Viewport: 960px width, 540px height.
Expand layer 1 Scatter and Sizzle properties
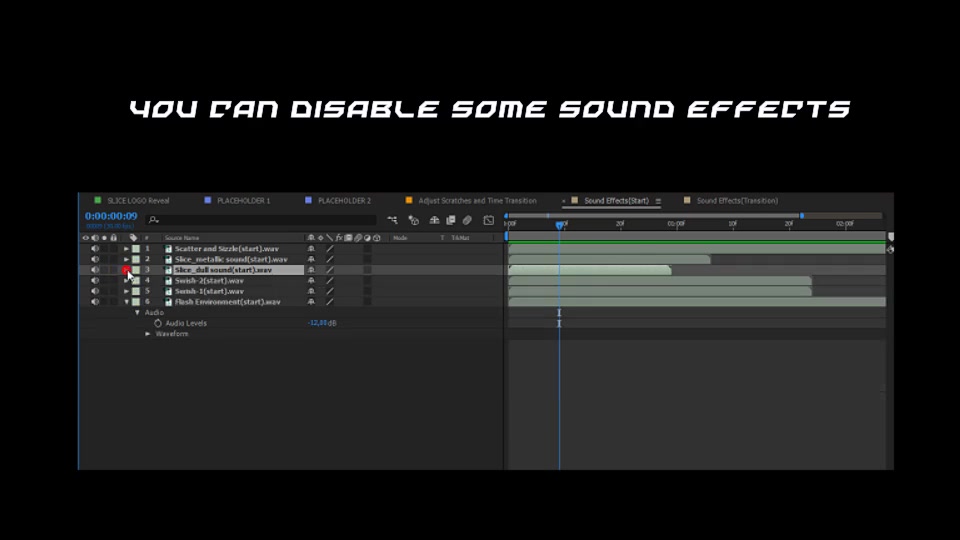126,249
